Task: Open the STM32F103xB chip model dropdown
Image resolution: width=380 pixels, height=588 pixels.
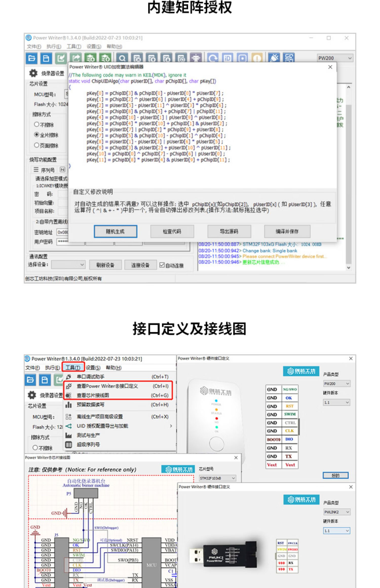Action: [x=218, y=478]
